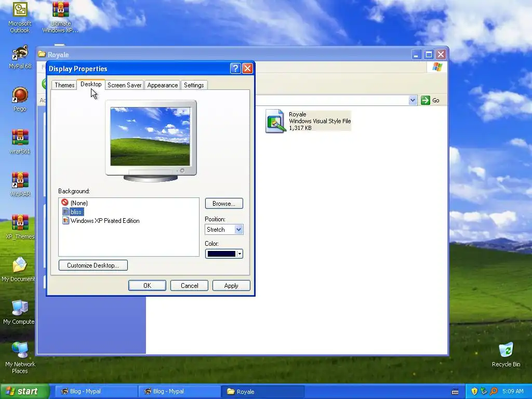Click the monitor wallpaper preview thumbnail

150,137
